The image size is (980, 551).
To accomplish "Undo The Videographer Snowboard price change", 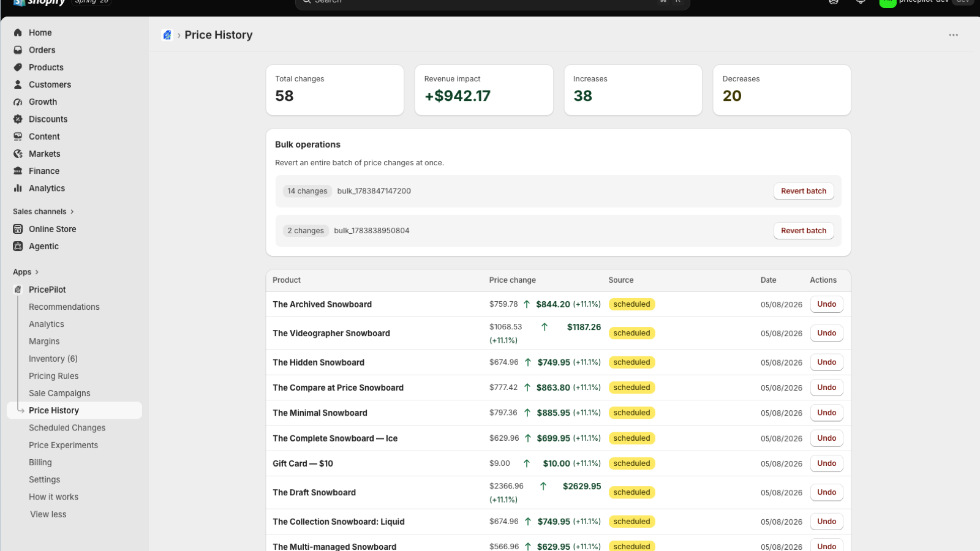I will [x=826, y=333].
